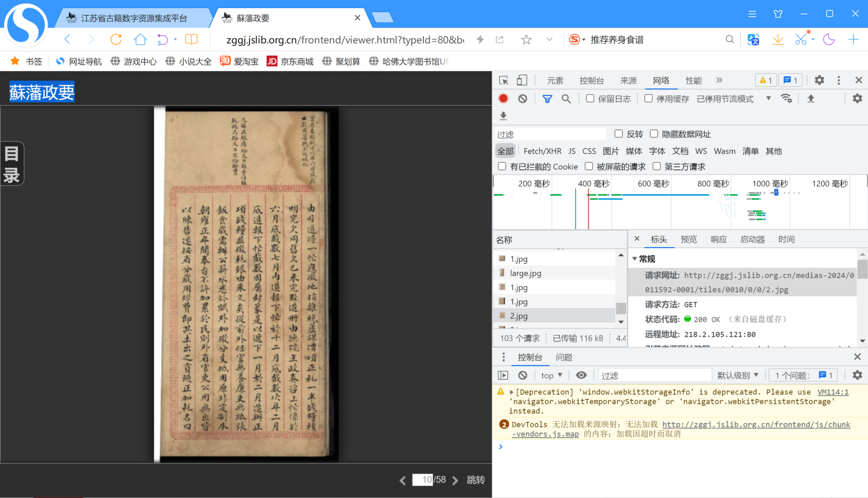Expand the 默认级别 log level dropdown
Viewport: 868px width, 498px height.
click(737, 375)
